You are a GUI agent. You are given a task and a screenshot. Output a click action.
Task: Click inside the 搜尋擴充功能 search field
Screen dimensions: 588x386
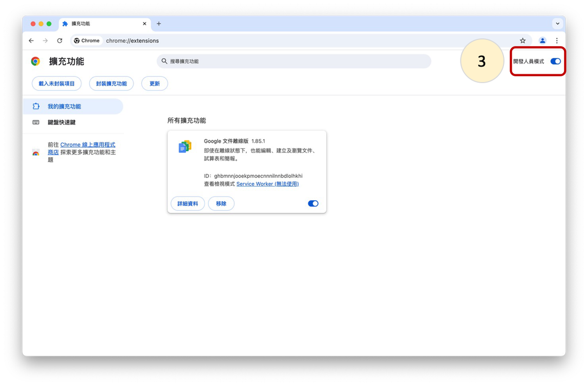click(256, 61)
